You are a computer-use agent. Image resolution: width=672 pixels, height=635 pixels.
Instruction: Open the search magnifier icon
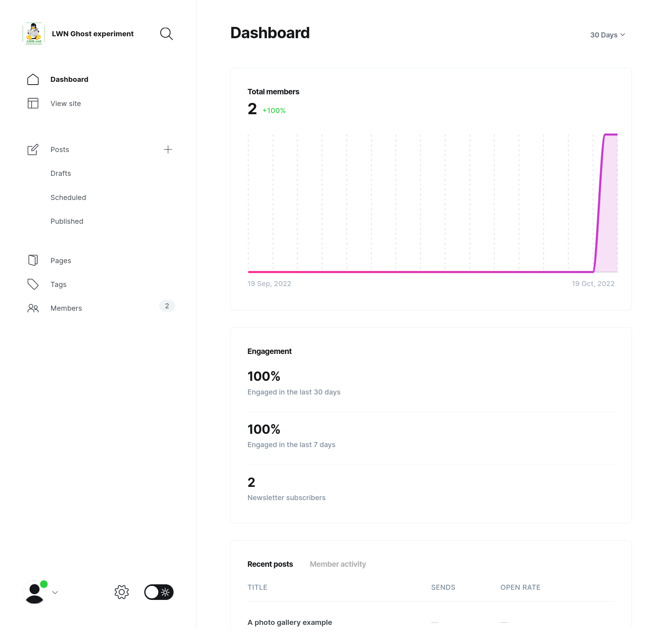point(167,34)
